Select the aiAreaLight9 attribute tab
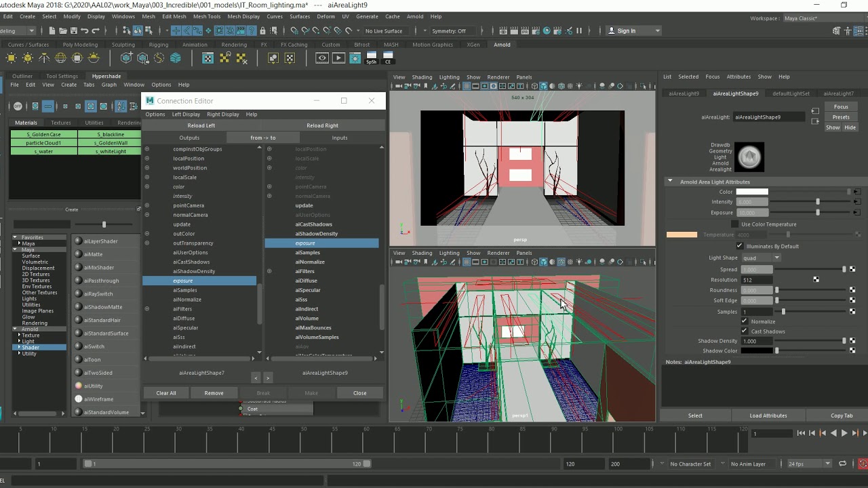Screen dimensions: 868x488 684,94
